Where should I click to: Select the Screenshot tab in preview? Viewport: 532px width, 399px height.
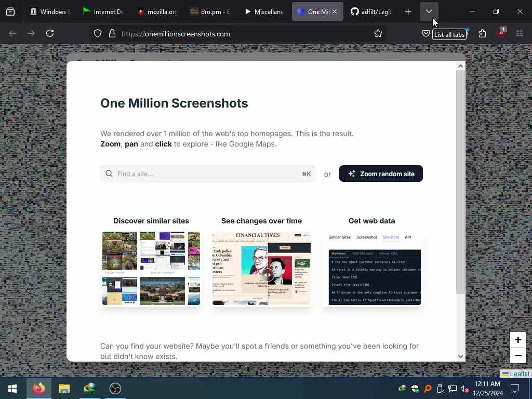[366, 237]
